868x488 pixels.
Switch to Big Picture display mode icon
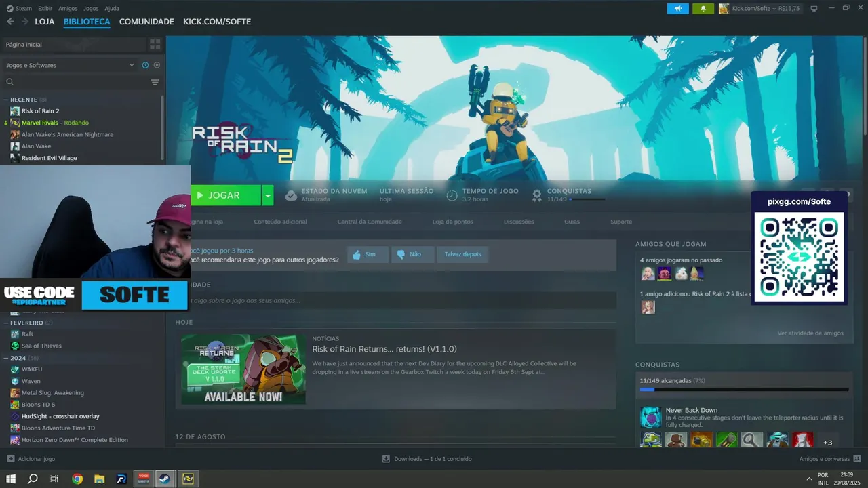[x=814, y=9]
